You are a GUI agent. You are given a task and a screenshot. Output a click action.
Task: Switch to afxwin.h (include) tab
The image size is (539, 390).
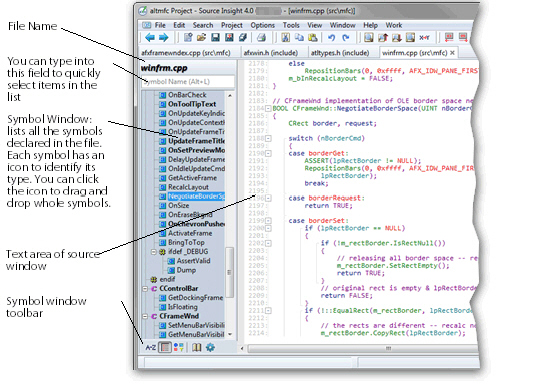click(x=271, y=53)
